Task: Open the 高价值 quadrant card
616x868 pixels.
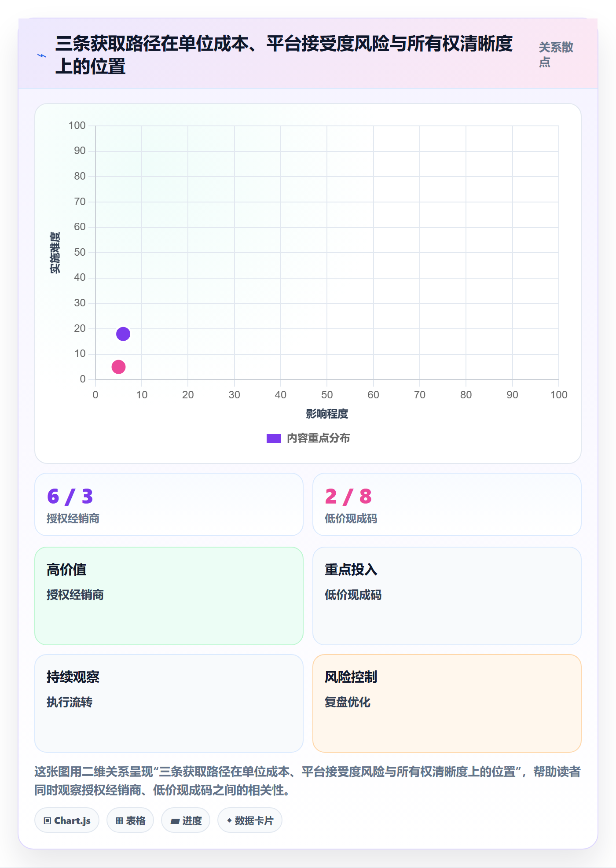Action: coord(169,596)
